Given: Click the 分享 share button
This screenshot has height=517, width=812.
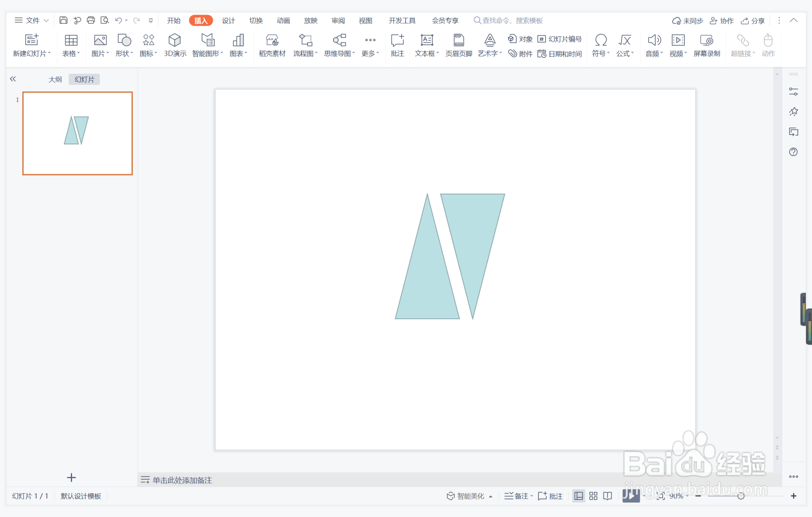Looking at the screenshot, I should pos(753,20).
